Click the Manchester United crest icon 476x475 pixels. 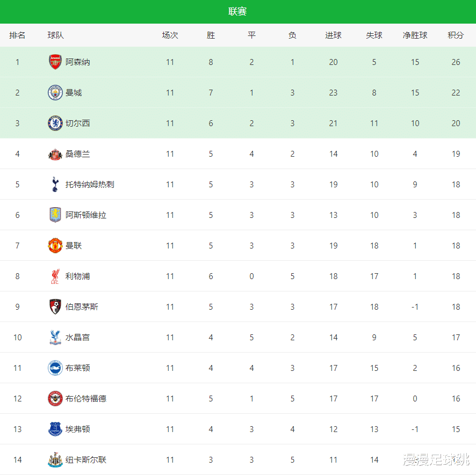pyautogui.click(x=55, y=246)
